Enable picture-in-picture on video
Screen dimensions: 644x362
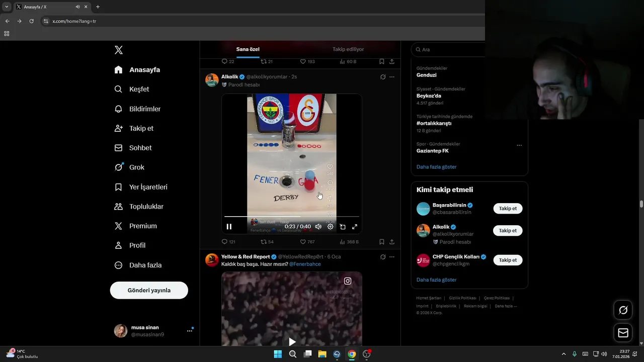pyautogui.click(x=343, y=227)
